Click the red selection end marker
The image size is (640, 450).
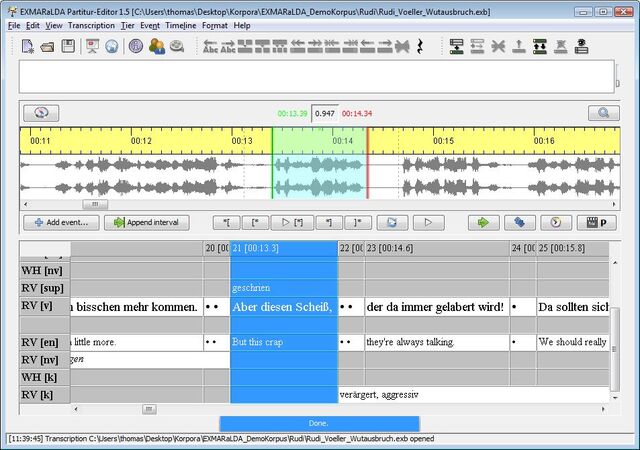click(x=367, y=163)
